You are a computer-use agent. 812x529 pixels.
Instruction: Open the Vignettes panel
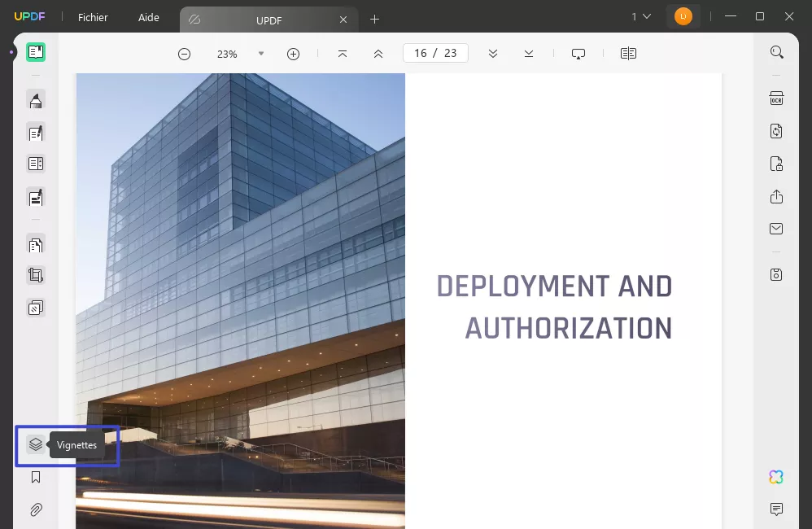point(35,445)
